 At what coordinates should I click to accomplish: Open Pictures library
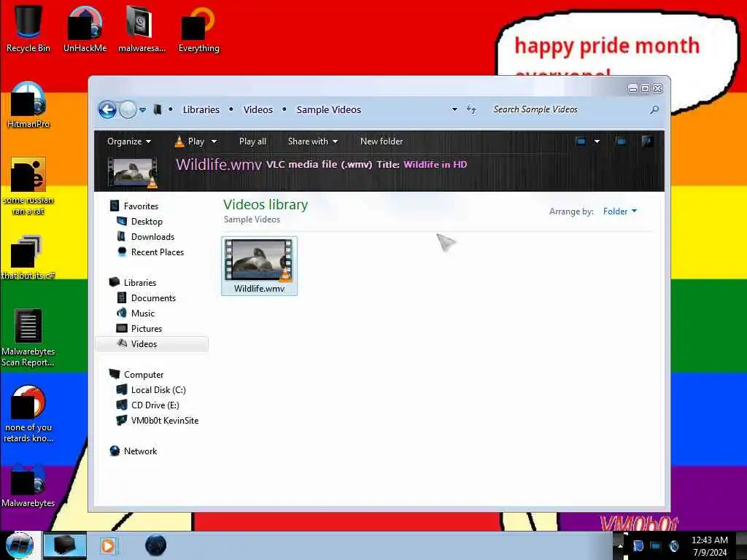tap(146, 329)
